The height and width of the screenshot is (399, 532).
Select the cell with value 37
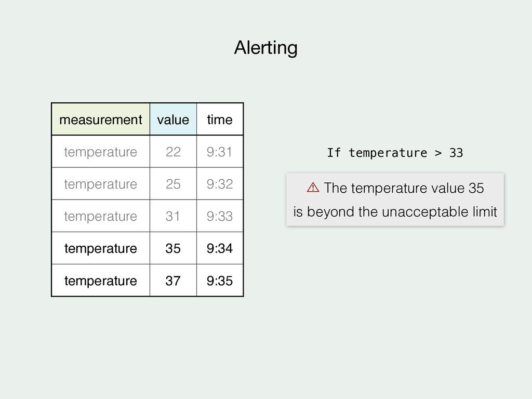coord(173,280)
